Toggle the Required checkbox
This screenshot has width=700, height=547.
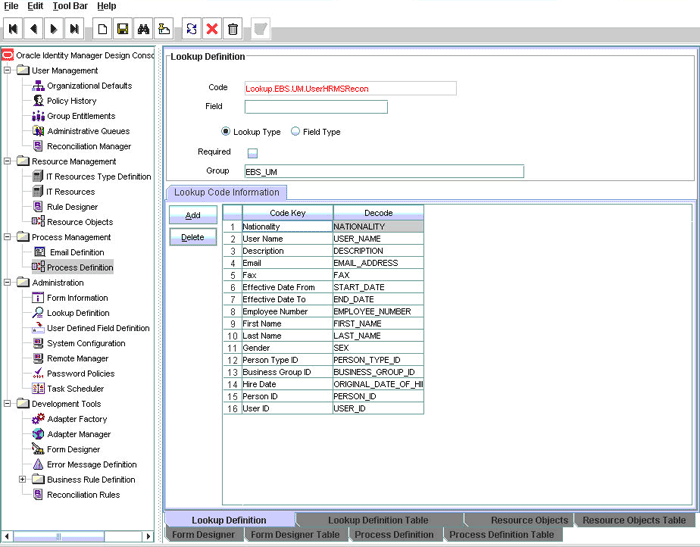253,153
